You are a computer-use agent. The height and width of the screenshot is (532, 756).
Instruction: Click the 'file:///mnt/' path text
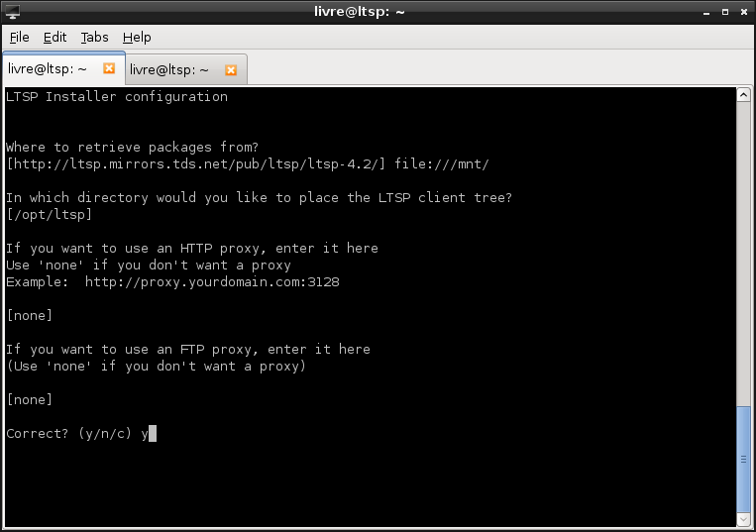[442, 163]
